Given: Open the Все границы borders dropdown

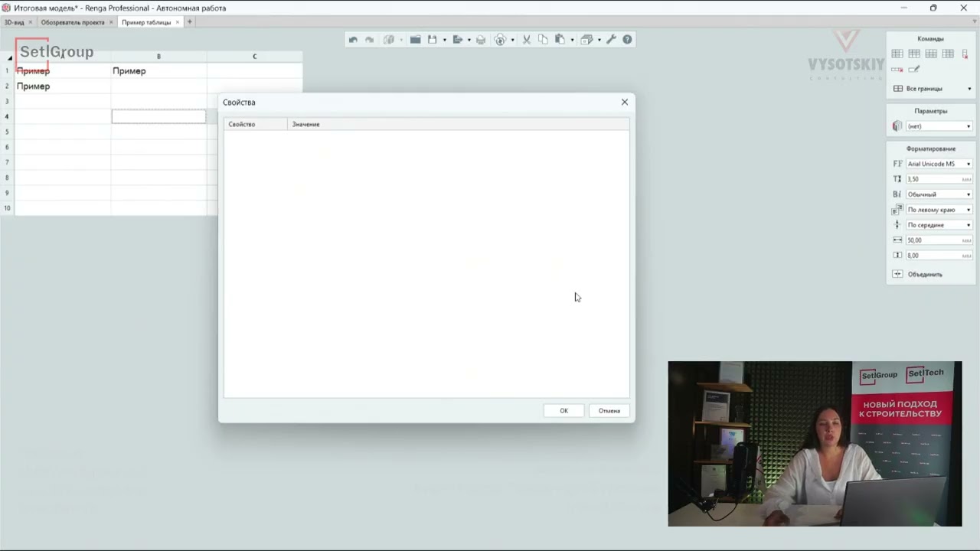Looking at the screenshot, I should (x=933, y=89).
